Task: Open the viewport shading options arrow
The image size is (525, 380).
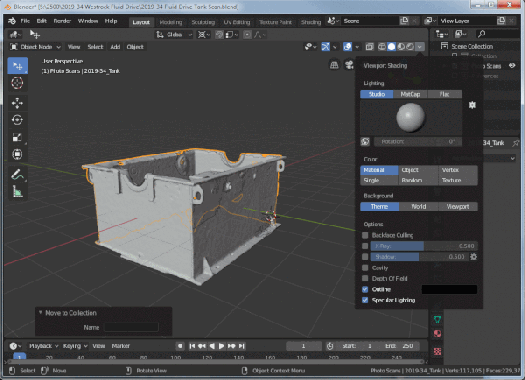Action: tap(420, 47)
